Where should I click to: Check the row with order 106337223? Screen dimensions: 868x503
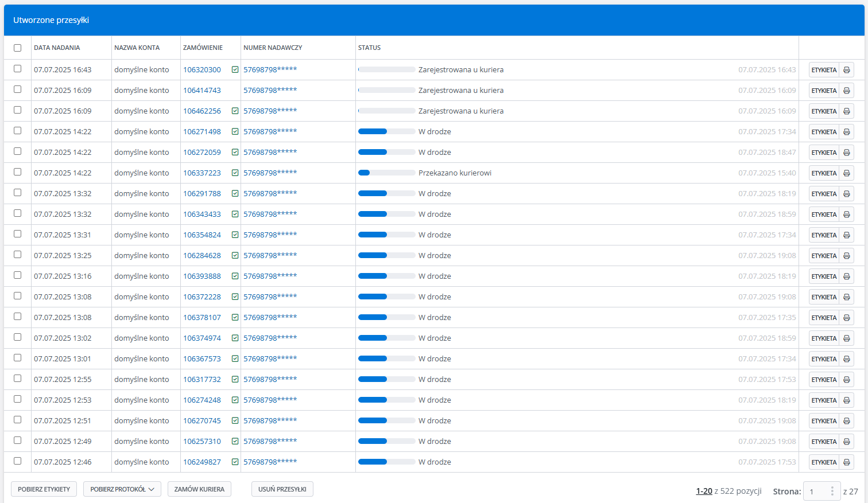pos(17,172)
